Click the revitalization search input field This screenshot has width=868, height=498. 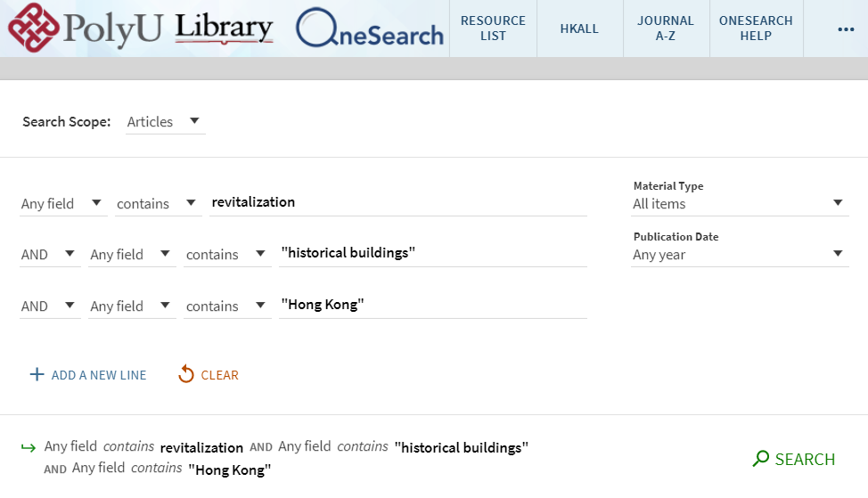(x=397, y=202)
